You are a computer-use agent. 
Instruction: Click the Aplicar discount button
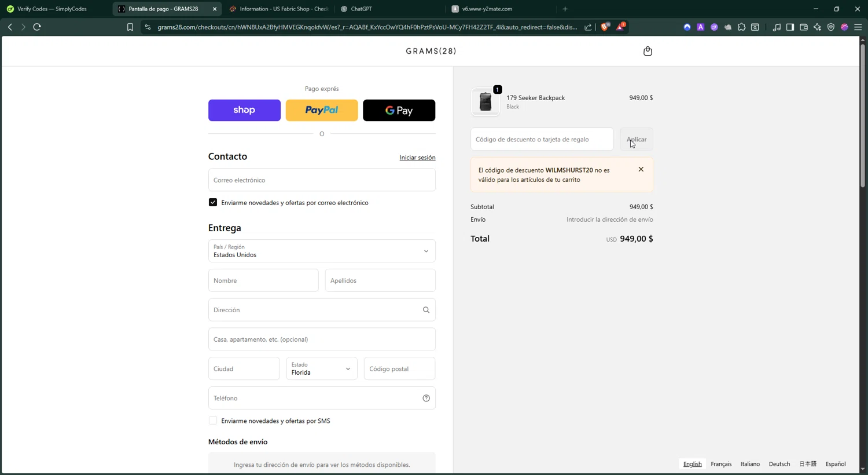click(x=637, y=139)
